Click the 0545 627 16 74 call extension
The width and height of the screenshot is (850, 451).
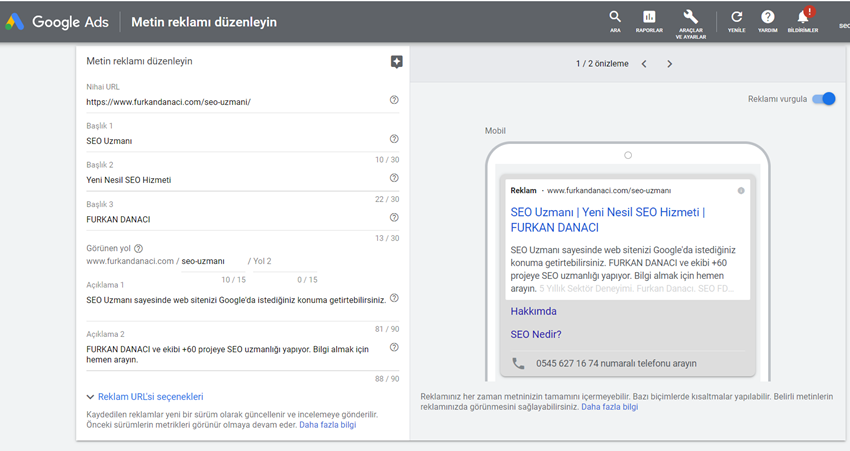tap(616, 364)
